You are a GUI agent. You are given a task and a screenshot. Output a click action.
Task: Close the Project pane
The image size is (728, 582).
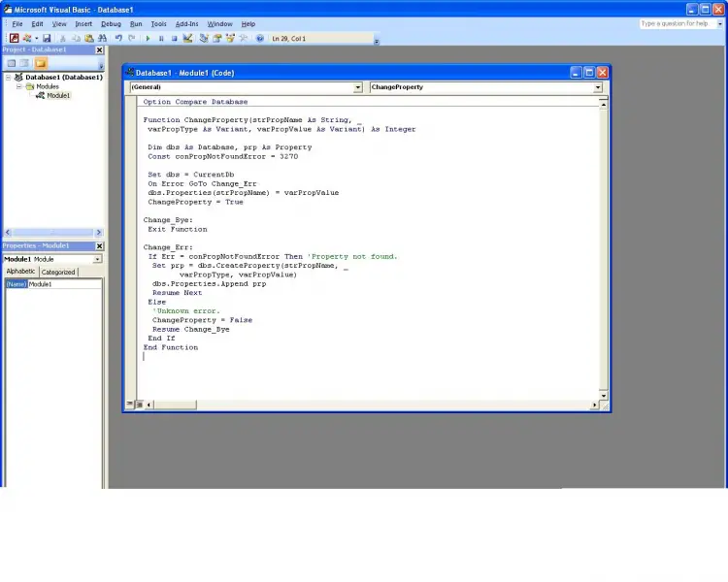coord(99,49)
